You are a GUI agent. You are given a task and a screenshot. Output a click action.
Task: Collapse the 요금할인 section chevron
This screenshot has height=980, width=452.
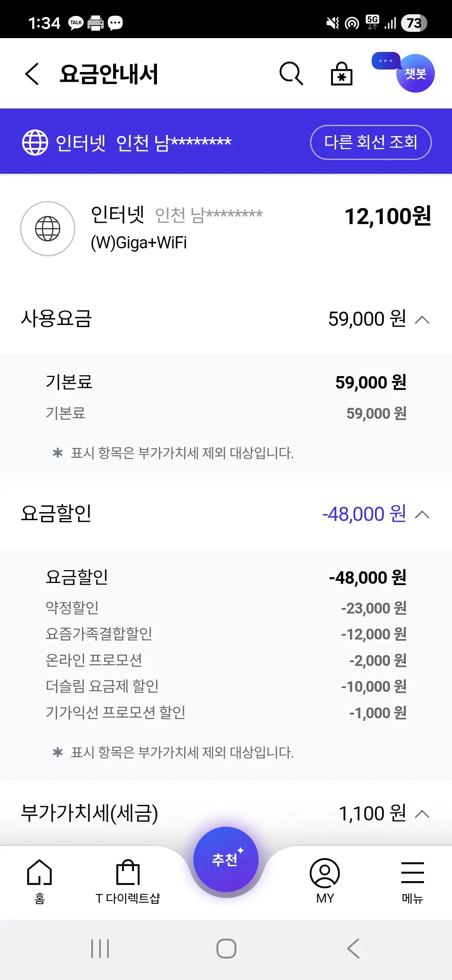pos(422,514)
